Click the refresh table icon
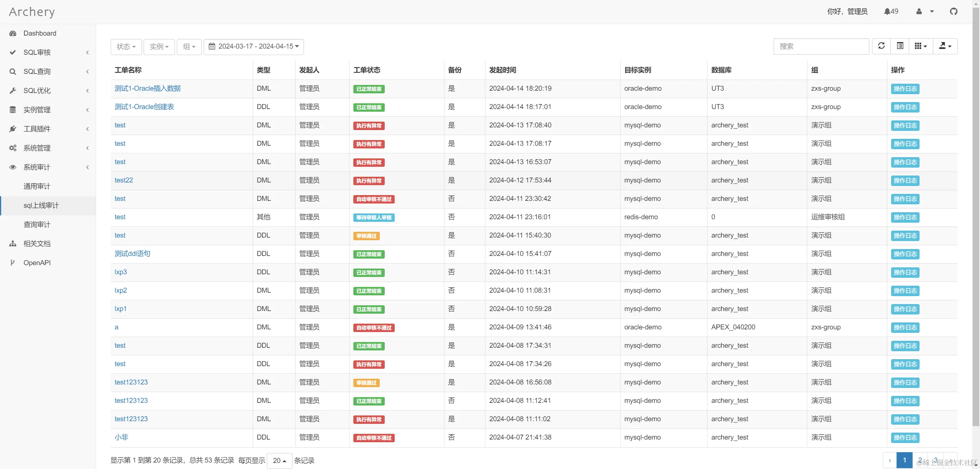 (x=881, y=46)
